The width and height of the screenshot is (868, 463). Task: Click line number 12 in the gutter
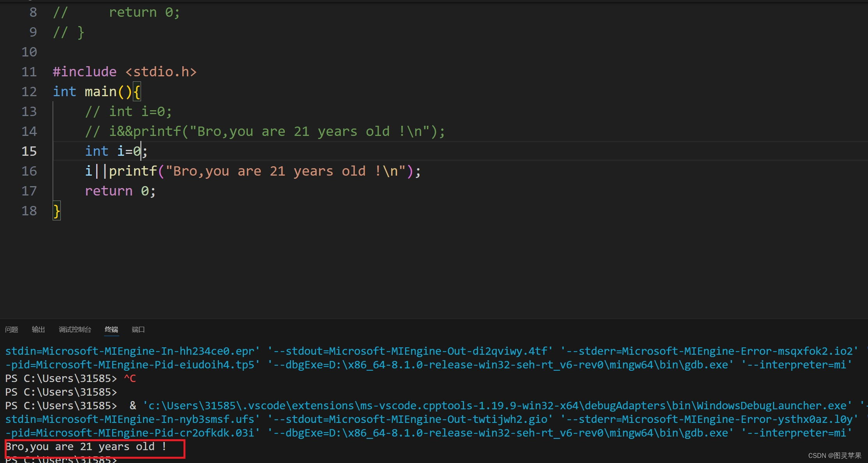[x=29, y=92]
